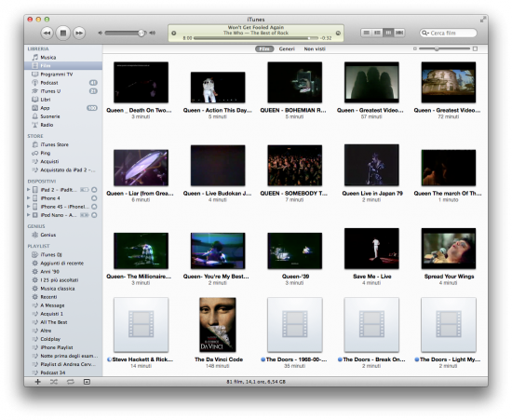Eject the iPhone 4 device
Screen dimensions: 512x420
pyautogui.click(x=94, y=198)
